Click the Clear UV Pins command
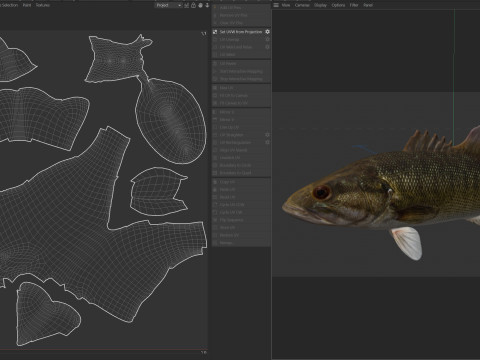The height and width of the screenshot is (360, 480). pyautogui.click(x=241, y=23)
